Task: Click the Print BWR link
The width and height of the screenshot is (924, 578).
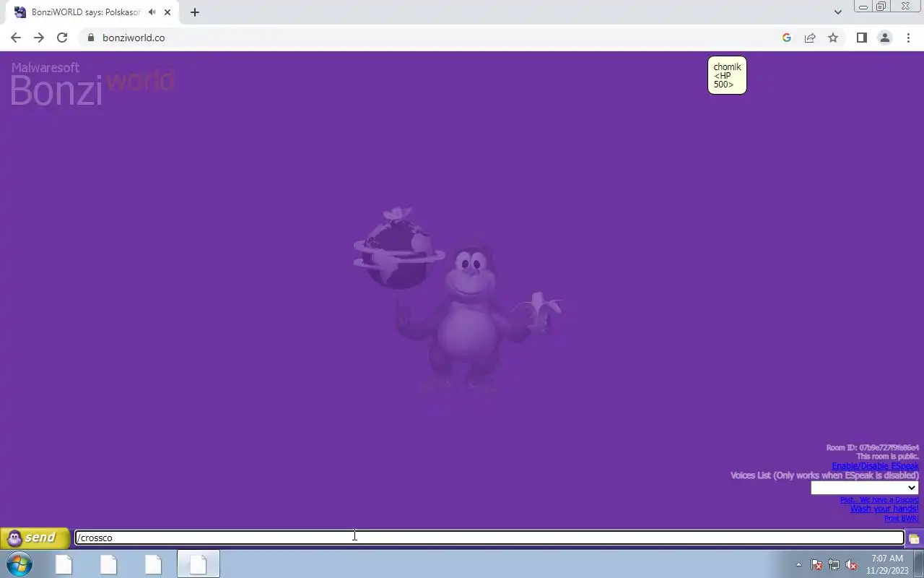Action: 902,518
